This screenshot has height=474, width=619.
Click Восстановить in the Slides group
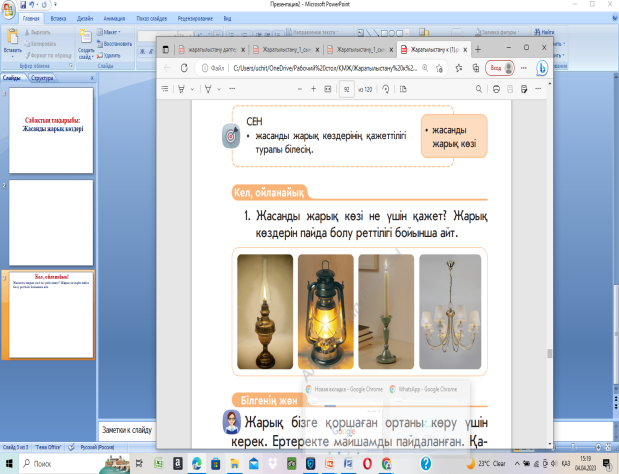click(114, 44)
